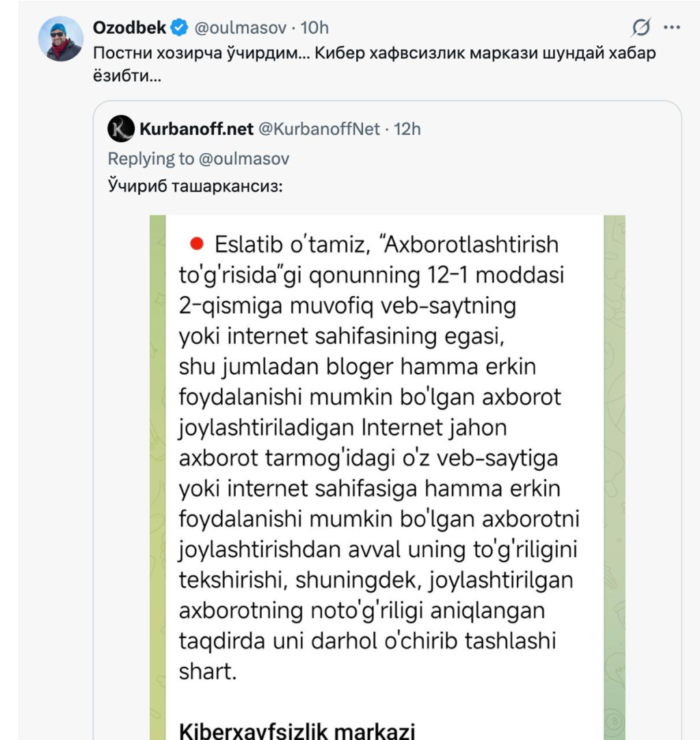The height and width of the screenshot is (740, 700).
Task: Click the word "shart." ending the paragraph
Action: pos(207,672)
